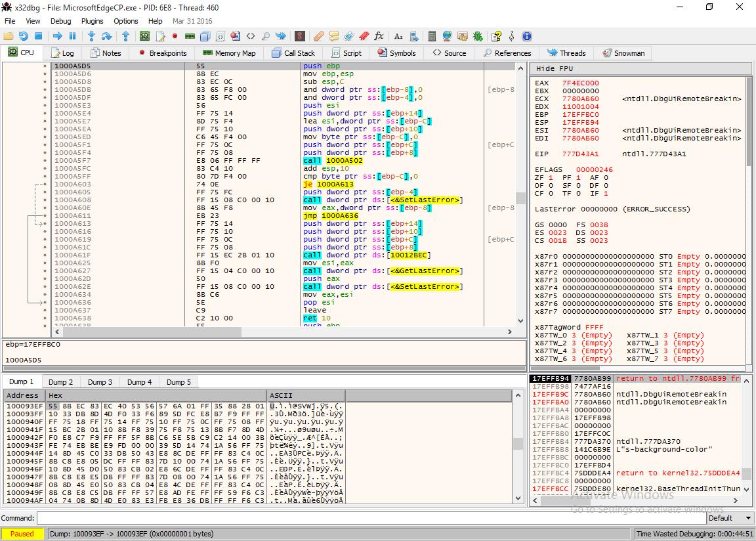Restart the debugged program via toolbar
Image resolution: width=756 pixels, height=541 pixels.
(x=24, y=36)
